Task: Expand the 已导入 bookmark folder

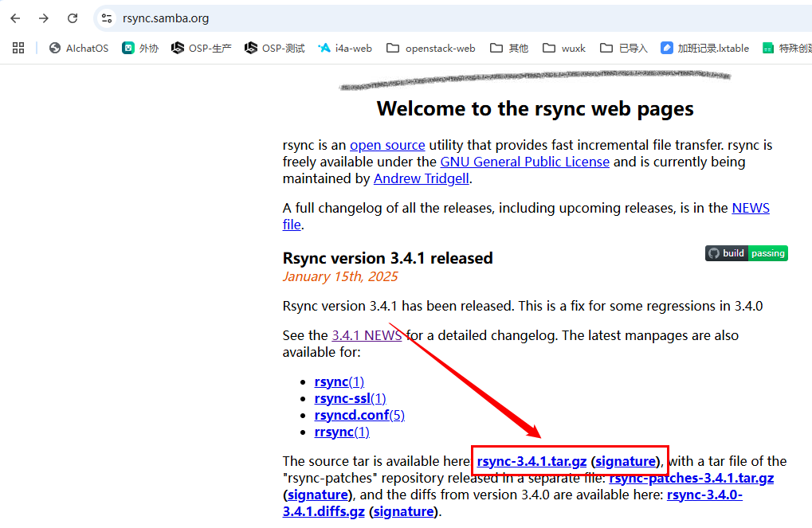Action: [x=624, y=48]
